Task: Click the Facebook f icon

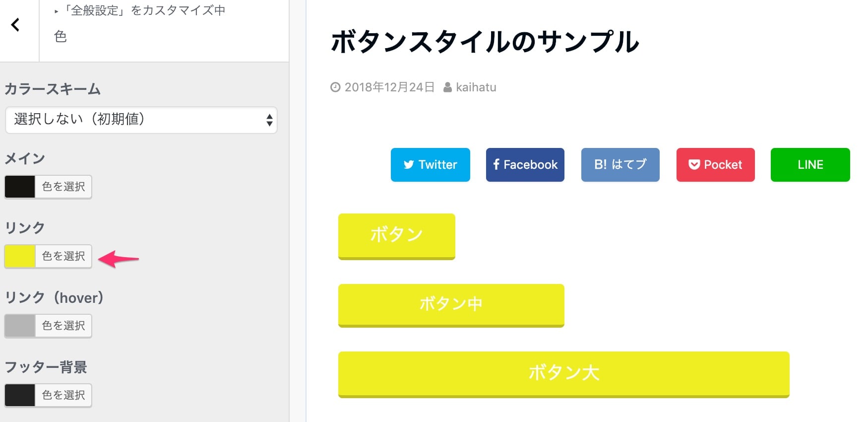Action: [496, 164]
